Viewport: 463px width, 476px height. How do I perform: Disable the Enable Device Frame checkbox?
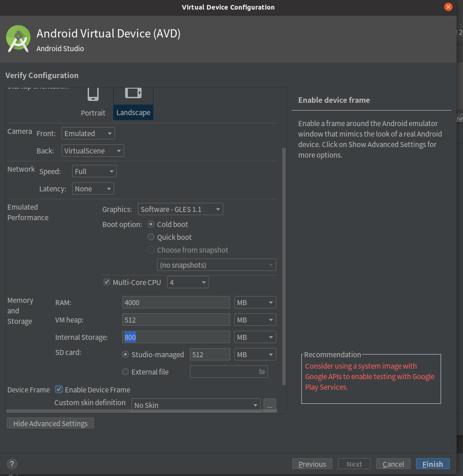[x=58, y=389]
